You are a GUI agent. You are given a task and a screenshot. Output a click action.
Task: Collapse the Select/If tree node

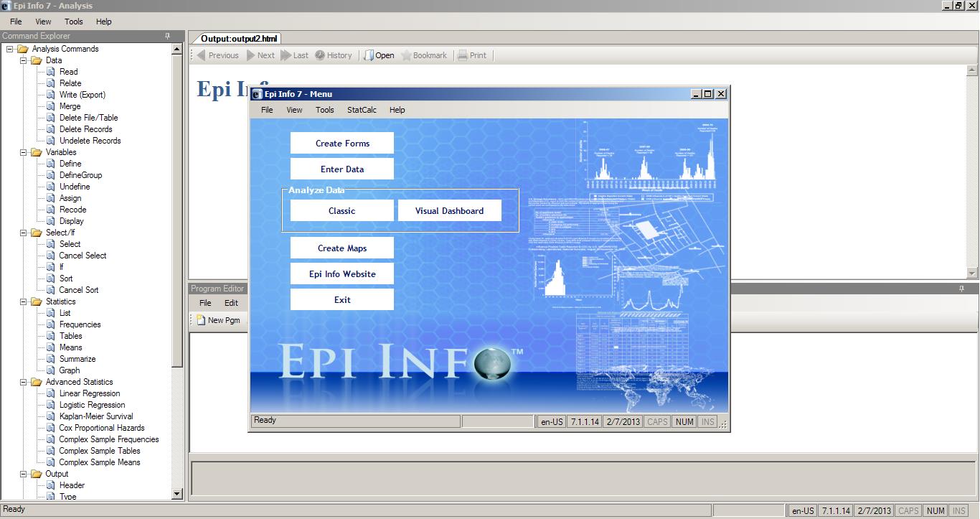24,233
